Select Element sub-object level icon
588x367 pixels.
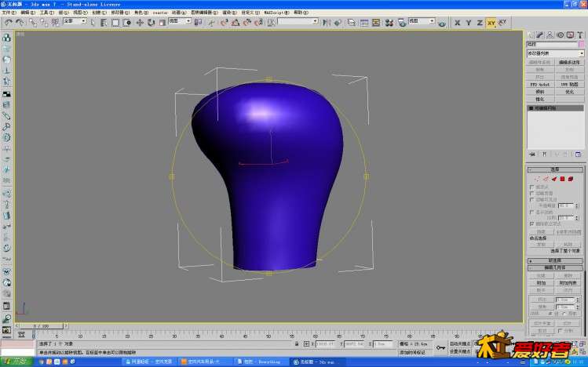571,179
